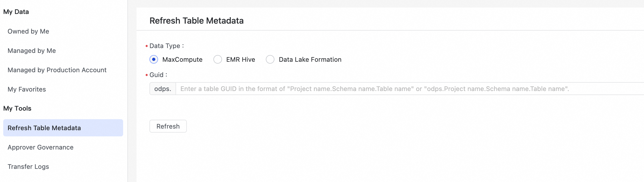This screenshot has height=182, width=644.
Task: Open Approver Governance tool
Action: click(x=40, y=147)
